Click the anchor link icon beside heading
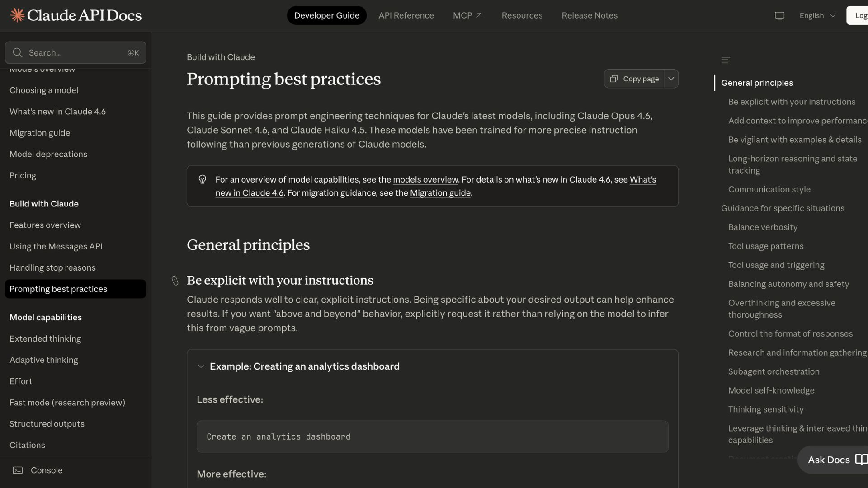This screenshot has height=488, width=868. point(175,281)
